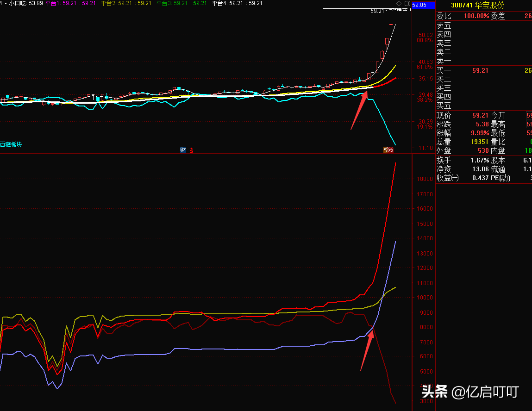The image size is (532, 411).
Task: Click the 小口吃 indicator label
Action: (18, 3)
